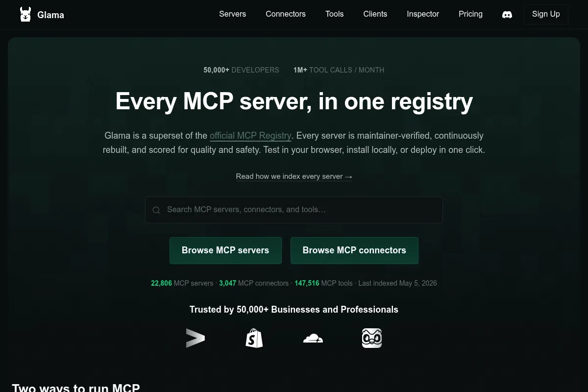The width and height of the screenshot is (588, 392).
Task: Open the official MCP Registry link
Action: coord(250,136)
